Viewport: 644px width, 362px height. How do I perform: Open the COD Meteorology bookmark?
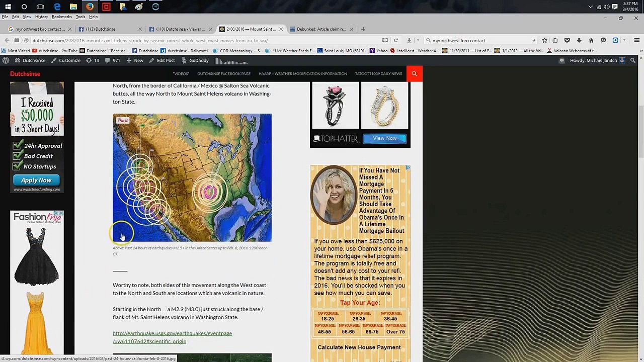[238, 51]
